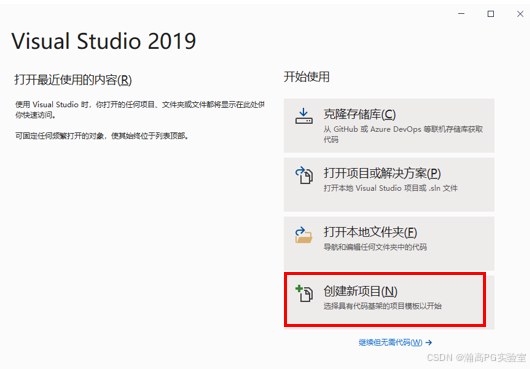Click the create new project icon

coord(304,293)
